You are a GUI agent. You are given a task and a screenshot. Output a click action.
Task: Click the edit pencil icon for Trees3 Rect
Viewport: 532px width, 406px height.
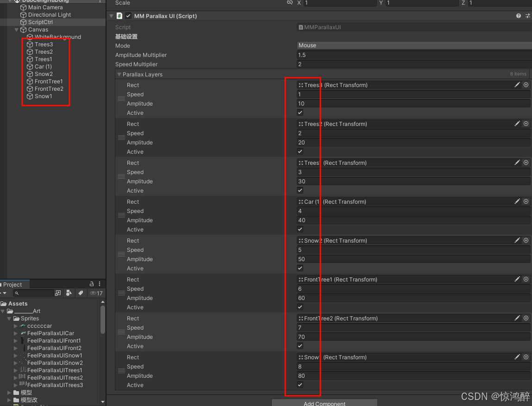pyautogui.click(x=517, y=85)
